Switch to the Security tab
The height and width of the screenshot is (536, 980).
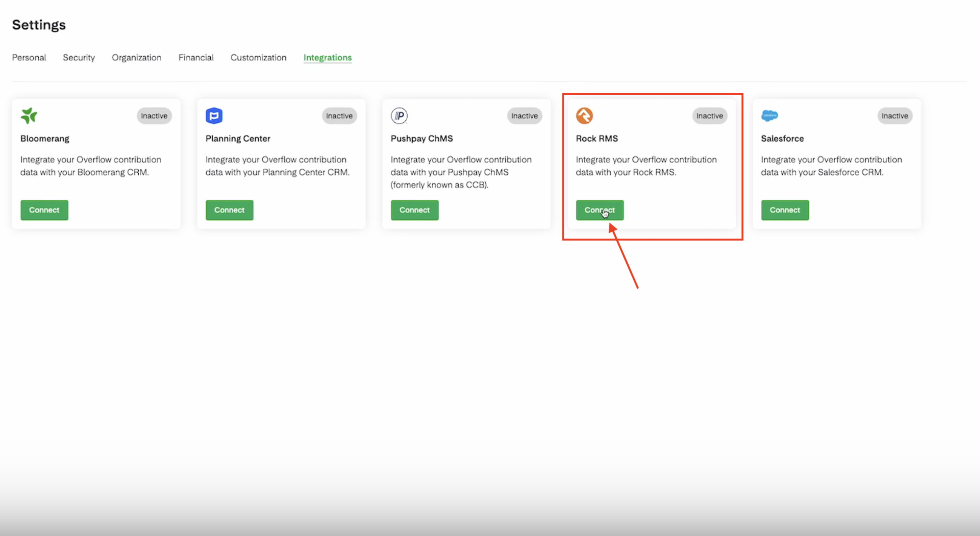point(79,58)
